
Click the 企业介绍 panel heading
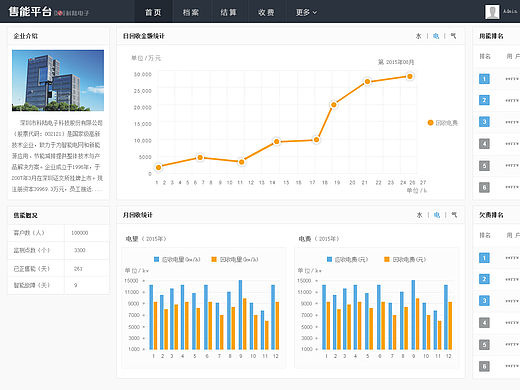(x=26, y=36)
